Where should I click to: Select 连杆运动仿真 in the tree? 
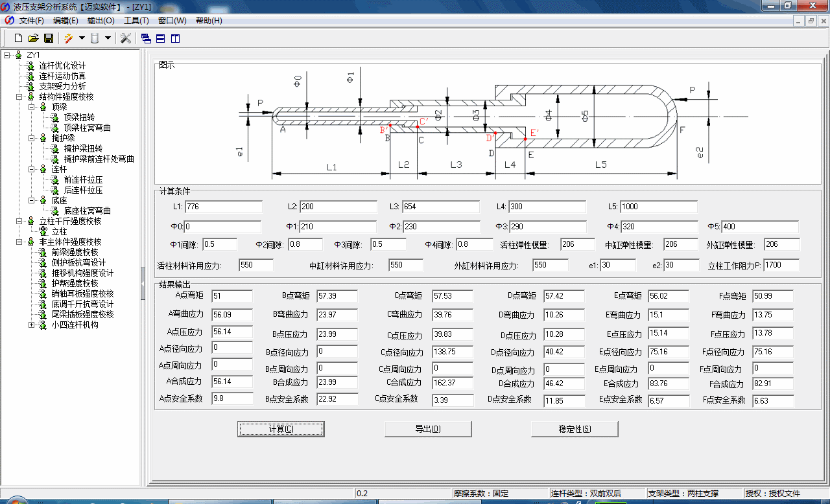click(62, 76)
